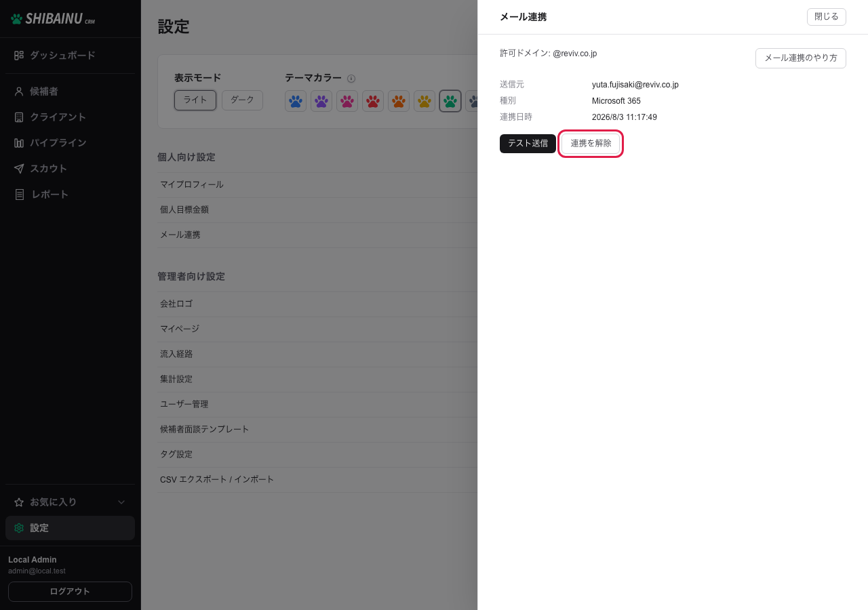The height and width of the screenshot is (610, 868).
Task: Open the 流入経路 setting row
Action: coord(317,354)
